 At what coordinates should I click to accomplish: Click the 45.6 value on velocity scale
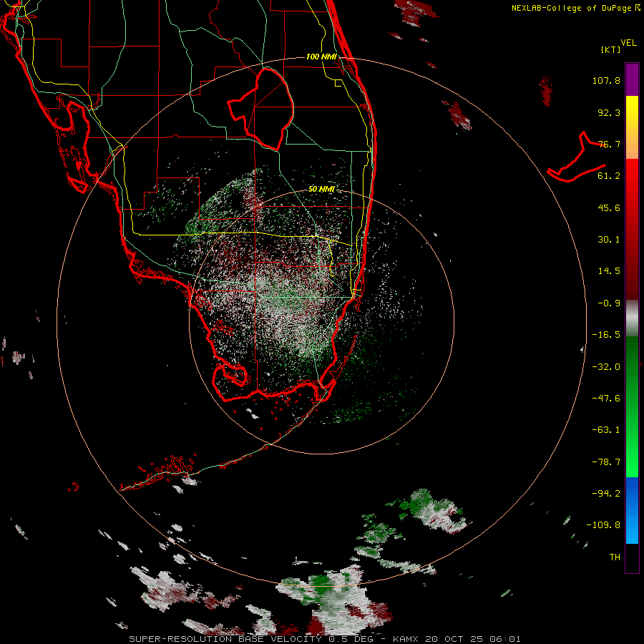[609, 208]
